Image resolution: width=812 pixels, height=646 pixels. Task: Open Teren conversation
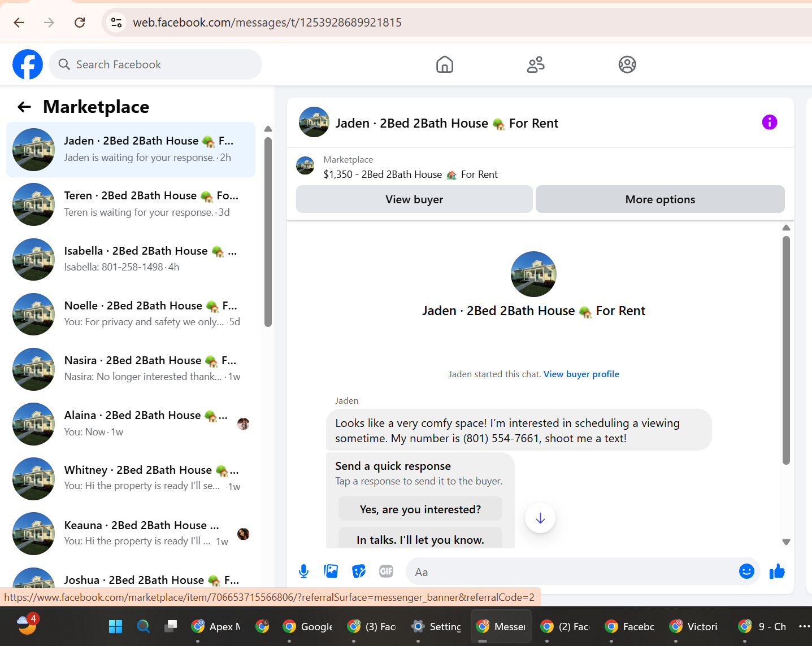coord(131,204)
